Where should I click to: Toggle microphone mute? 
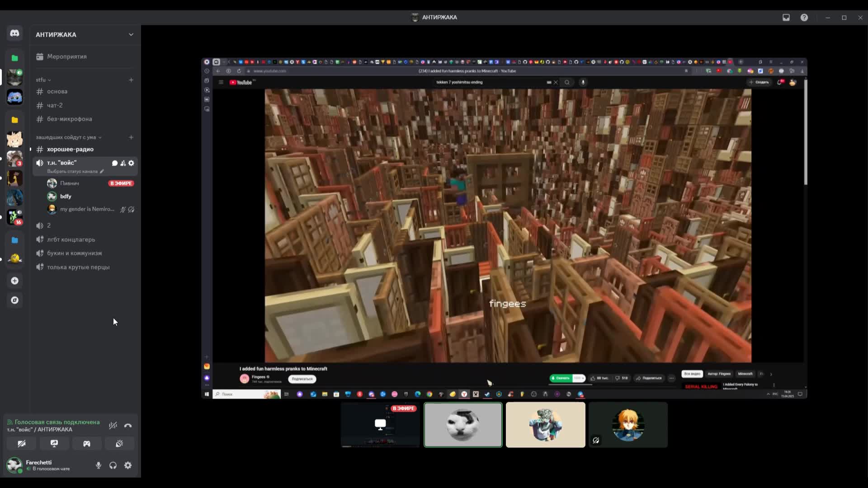98,465
